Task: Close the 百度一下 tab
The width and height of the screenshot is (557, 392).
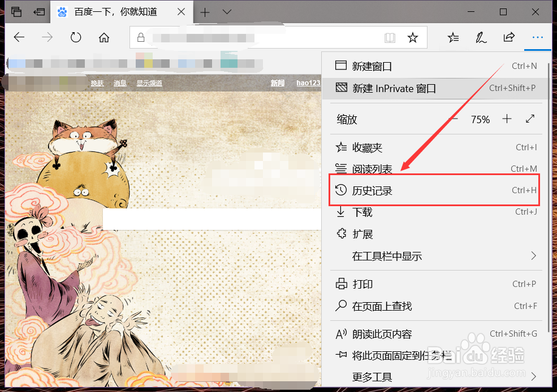Action: (x=181, y=12)
